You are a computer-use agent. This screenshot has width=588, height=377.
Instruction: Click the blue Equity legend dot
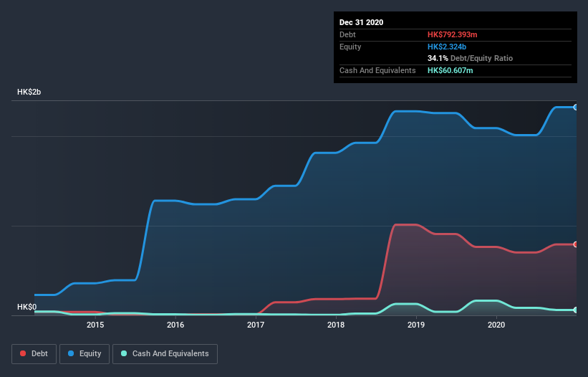(71, 353)
